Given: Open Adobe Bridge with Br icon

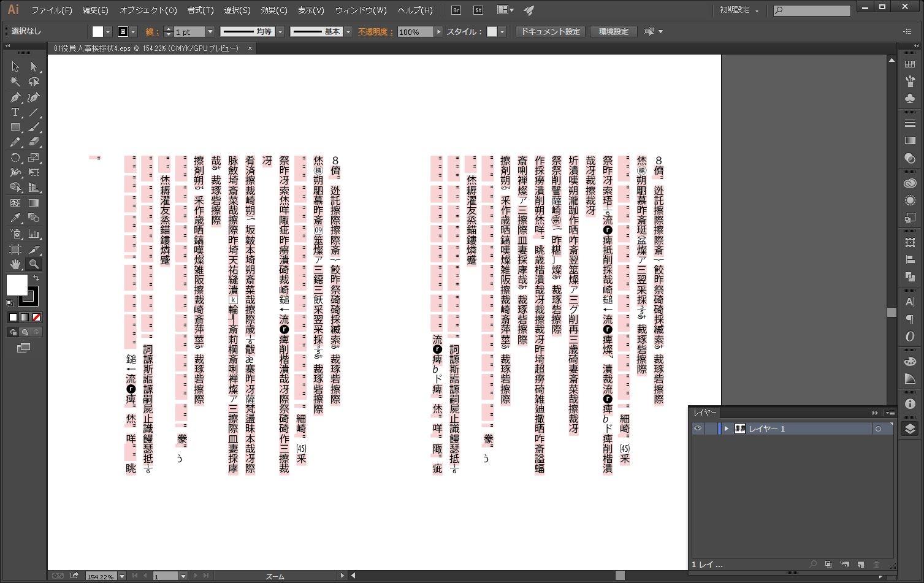Looking at the screenshot, I should pos(456,10).
